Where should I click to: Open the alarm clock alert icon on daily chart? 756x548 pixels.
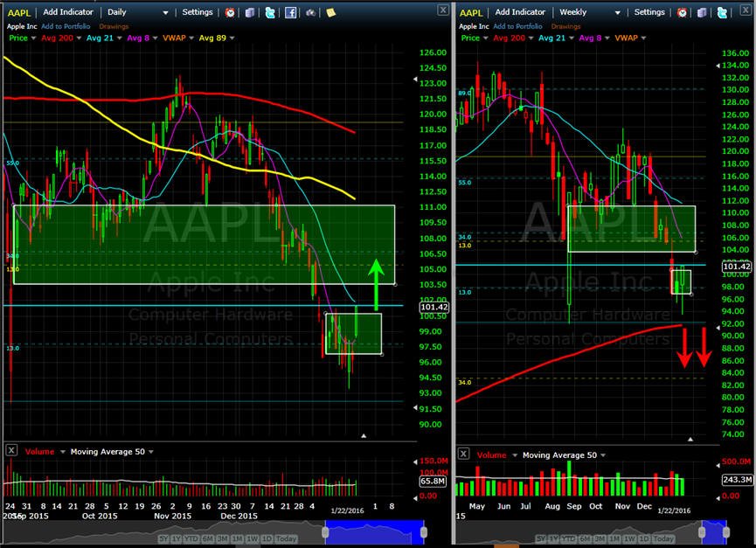coord(230,12)
